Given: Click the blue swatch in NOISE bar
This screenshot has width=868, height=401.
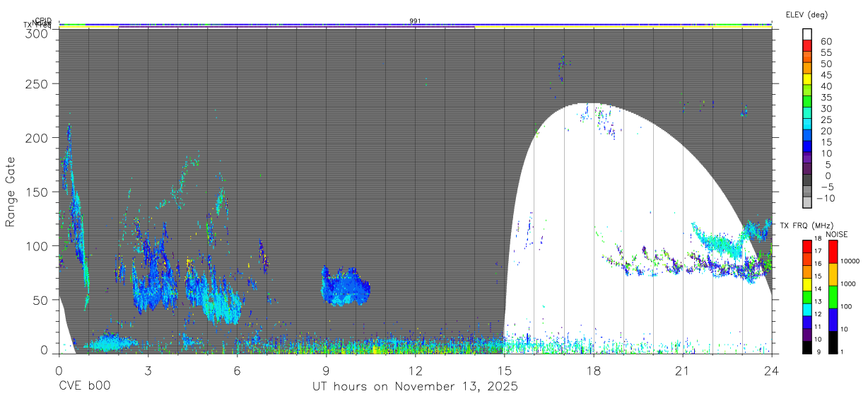Looking at the screenshot, I should tap(832, 318).
